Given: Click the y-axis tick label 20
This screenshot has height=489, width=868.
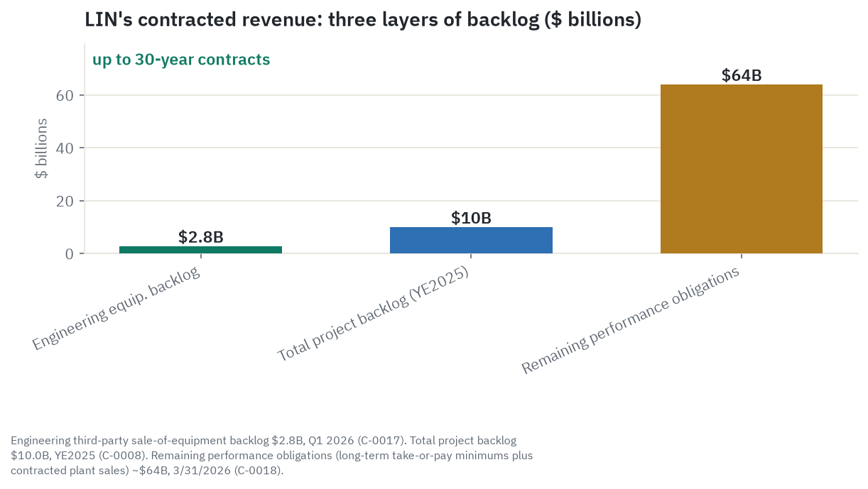Looking at the screenshot, I should click(65, 201).
